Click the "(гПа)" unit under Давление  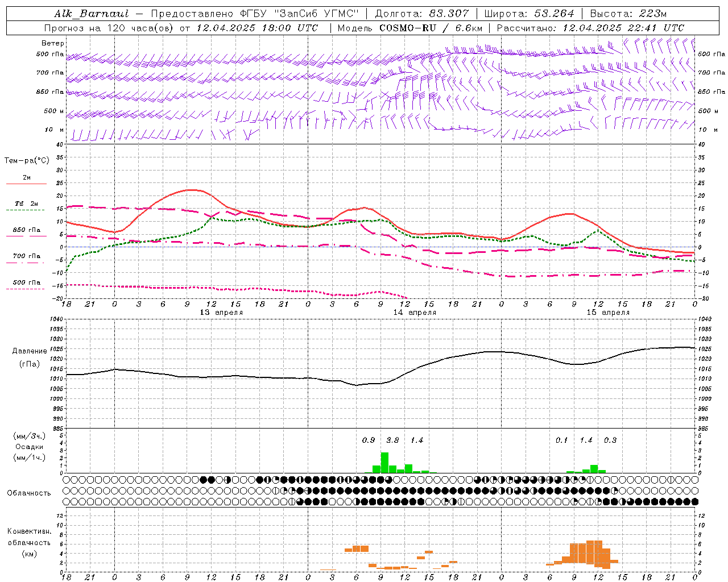[28, 364]
